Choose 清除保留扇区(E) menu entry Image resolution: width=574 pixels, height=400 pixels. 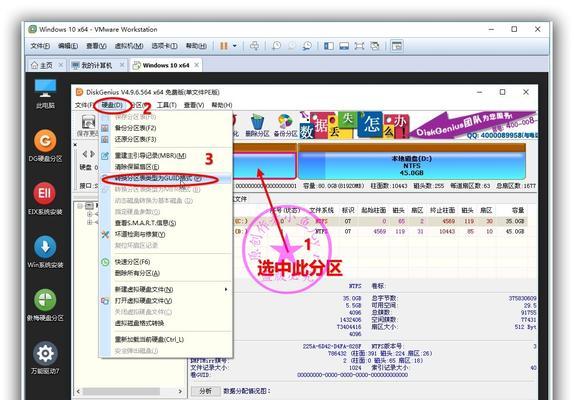[166, 167]
